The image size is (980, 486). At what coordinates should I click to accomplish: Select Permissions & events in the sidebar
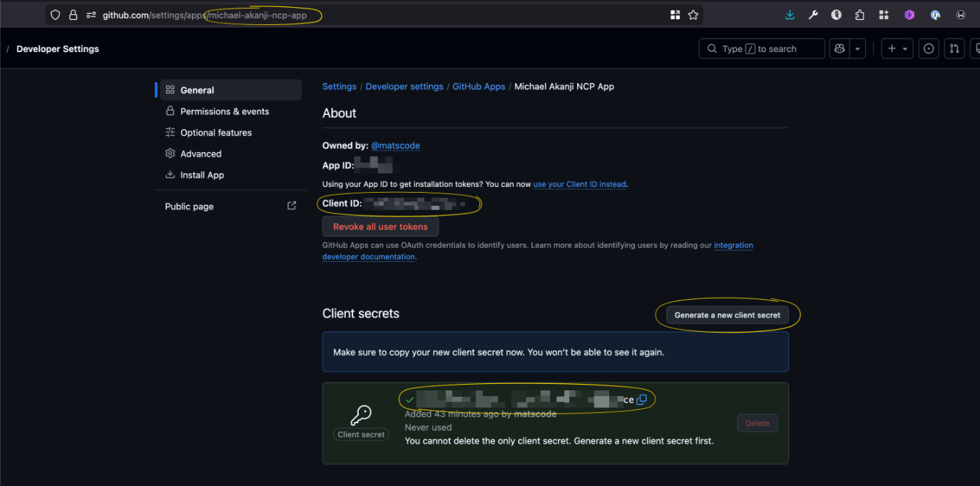[x=224, y=111]
